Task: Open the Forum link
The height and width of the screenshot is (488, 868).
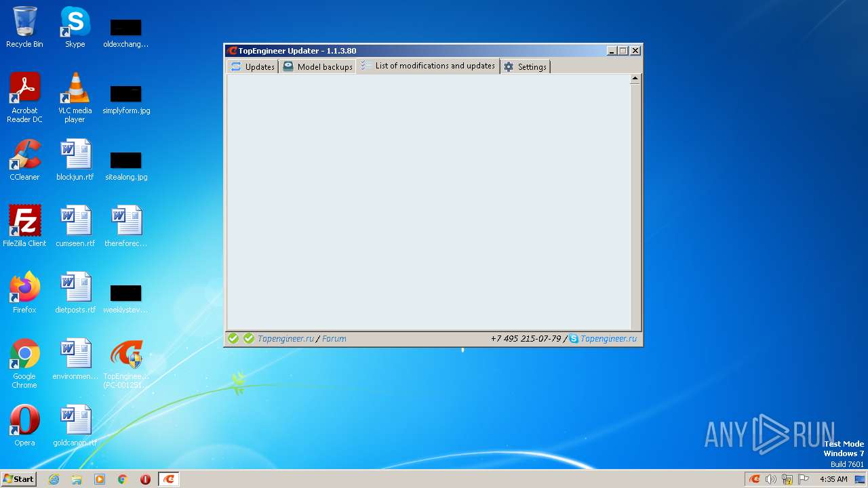Action: click(334, 339)
